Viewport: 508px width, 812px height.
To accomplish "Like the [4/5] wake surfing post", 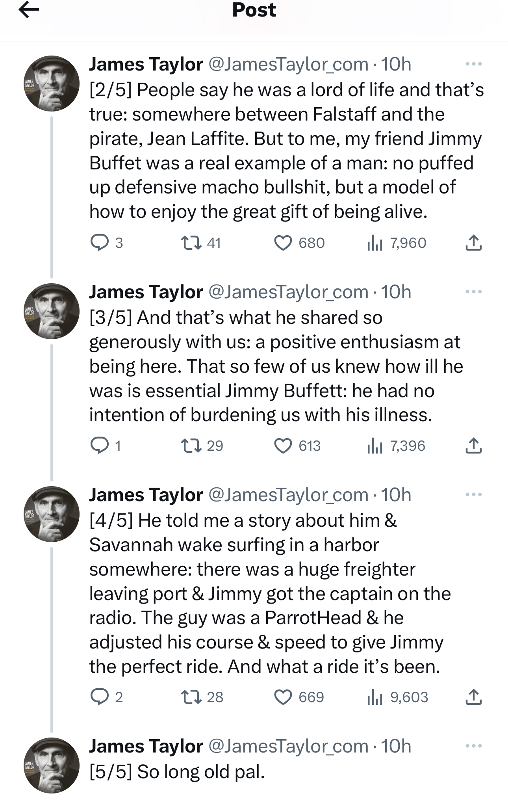I will [x=283, y=697].
